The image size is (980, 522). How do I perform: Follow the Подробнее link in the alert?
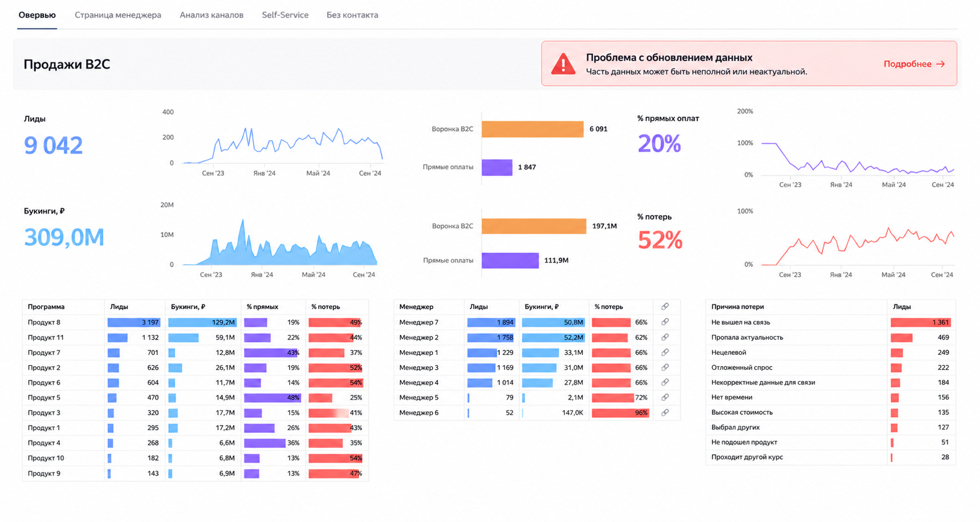point(914,64)
